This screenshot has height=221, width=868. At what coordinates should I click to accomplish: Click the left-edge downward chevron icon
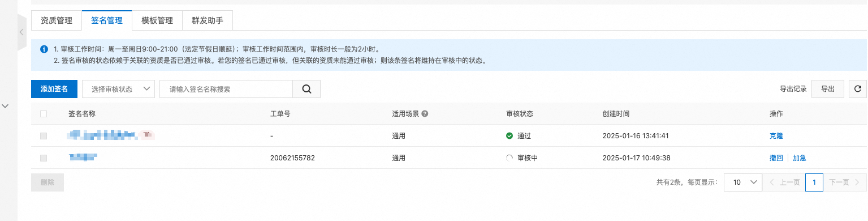point(6,105)
